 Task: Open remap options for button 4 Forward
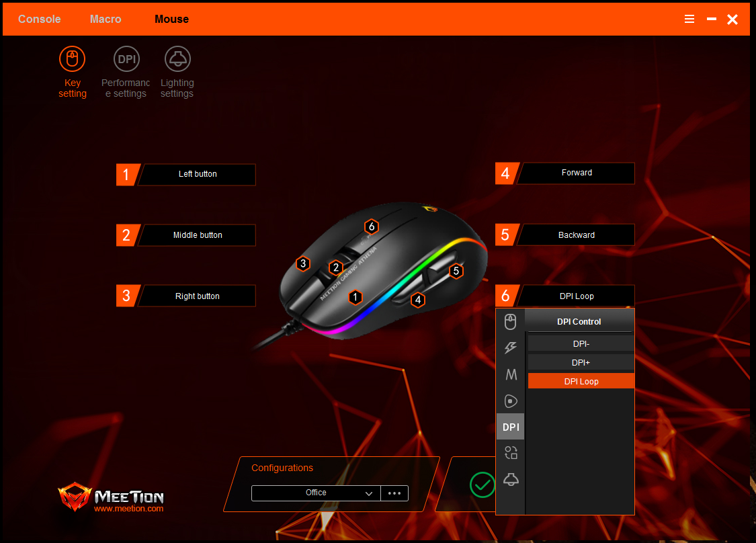(x=577, y=173)
